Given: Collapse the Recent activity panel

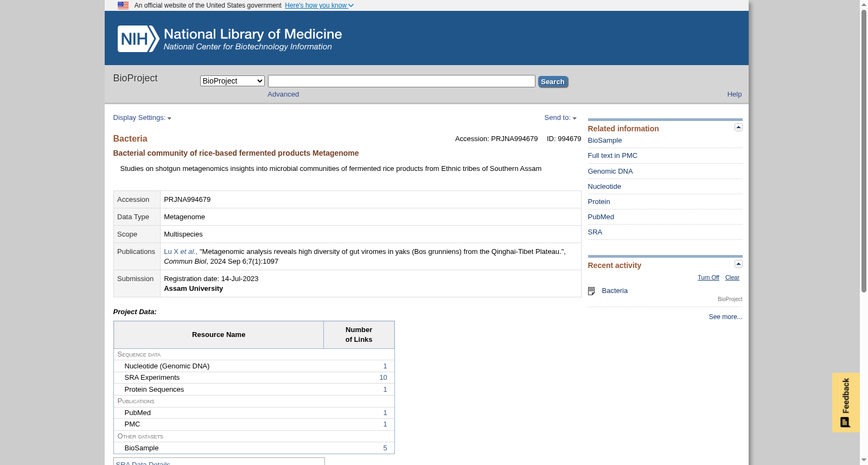Looking at the screenshot, I should 738,264.
